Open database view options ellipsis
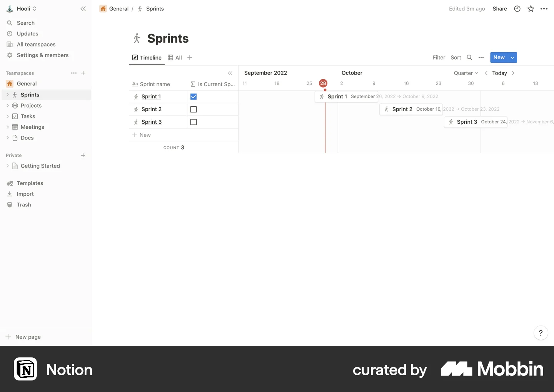Viewport: 554px width, 392px height. click(x=481, y=57)
